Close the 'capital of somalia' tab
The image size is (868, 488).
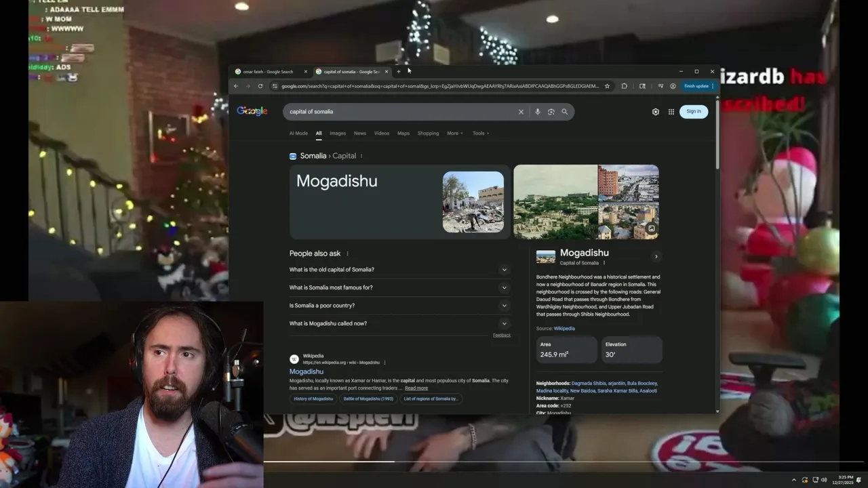387,71
